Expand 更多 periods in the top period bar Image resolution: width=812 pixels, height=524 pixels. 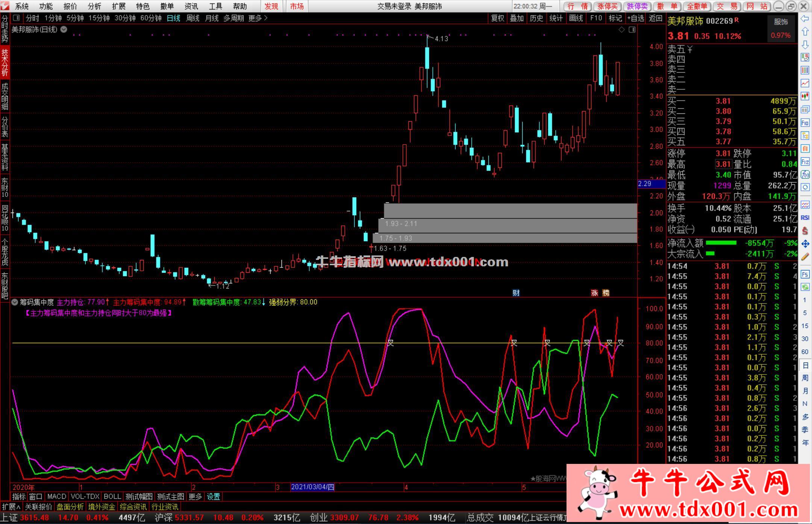[258, 18]
